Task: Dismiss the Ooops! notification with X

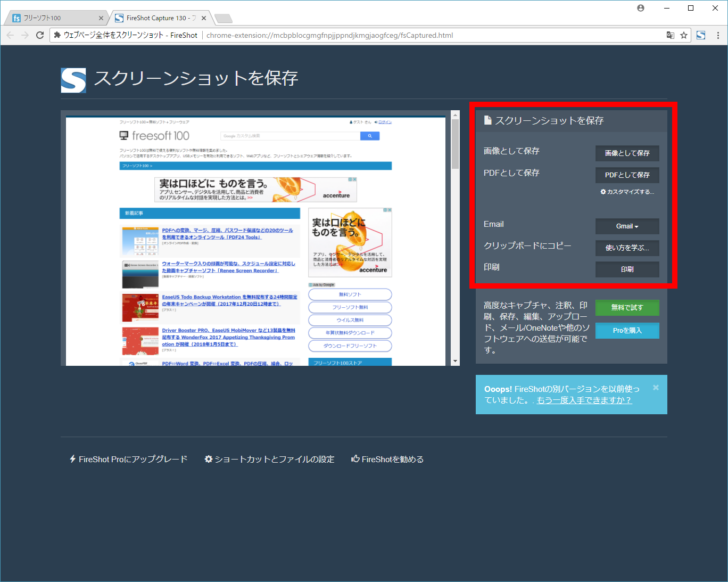Action: [656, 388]
